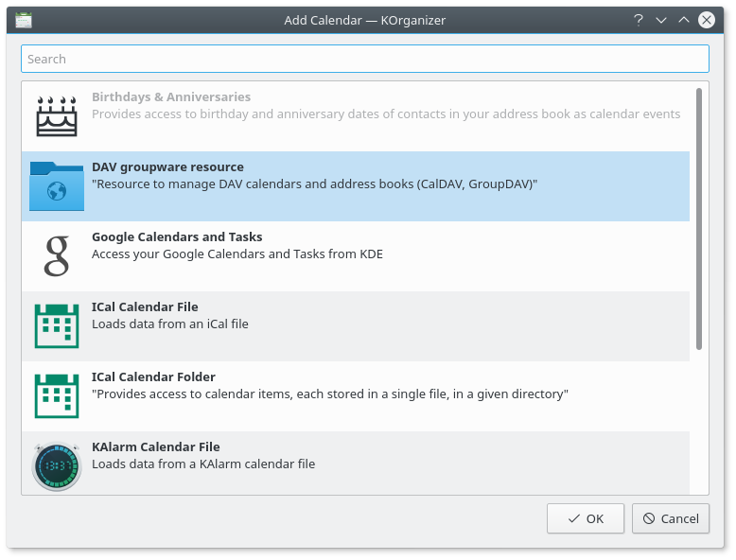Select the DAV groupware resource entry

pyautogui.click(x=167, y=167)
